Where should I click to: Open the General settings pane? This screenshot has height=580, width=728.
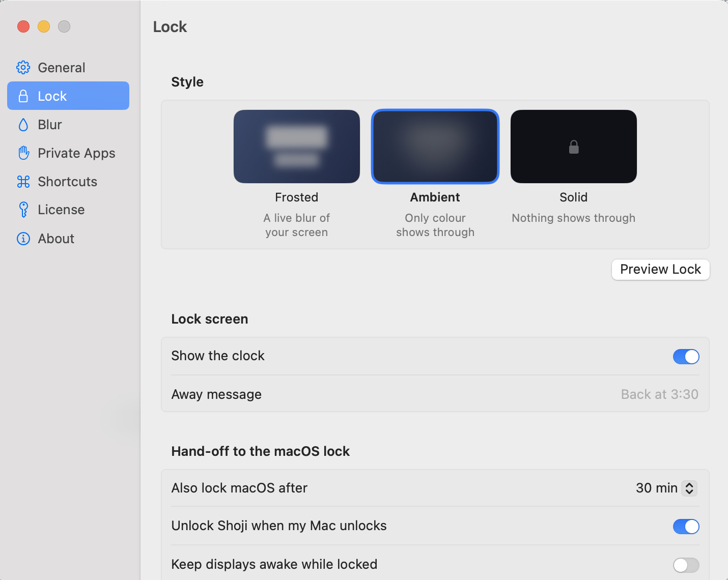(x=68, y=67)
